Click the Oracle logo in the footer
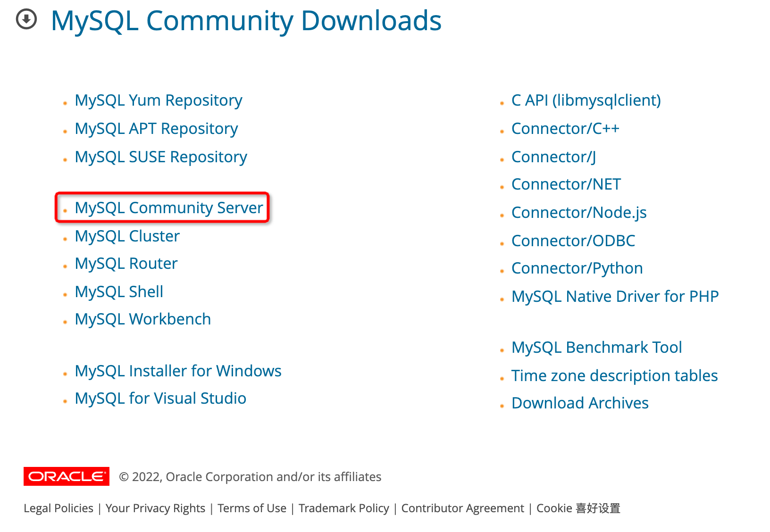 (67, 476)
